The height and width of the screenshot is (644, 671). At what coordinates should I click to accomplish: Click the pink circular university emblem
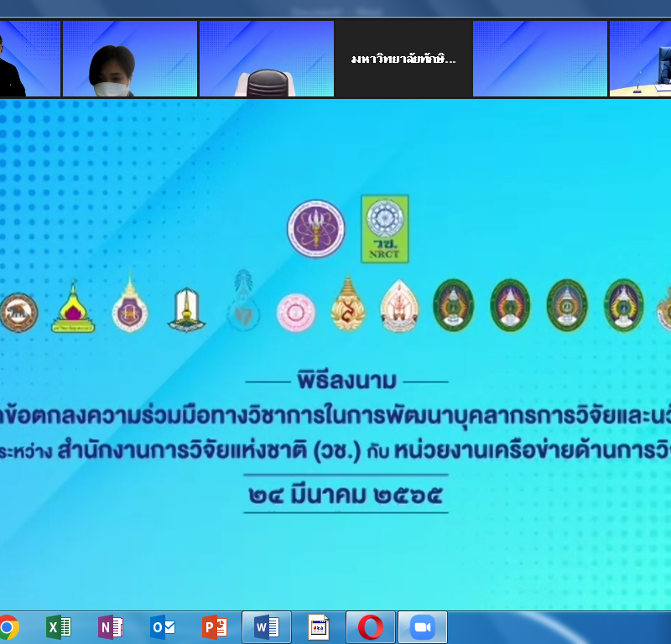point(295,312)
